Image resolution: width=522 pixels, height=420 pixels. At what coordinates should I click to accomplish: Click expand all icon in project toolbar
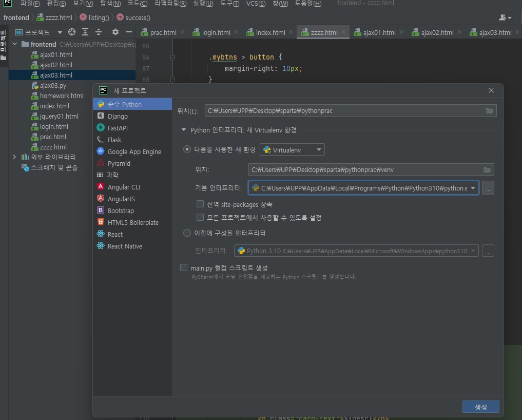coord(85,32)
